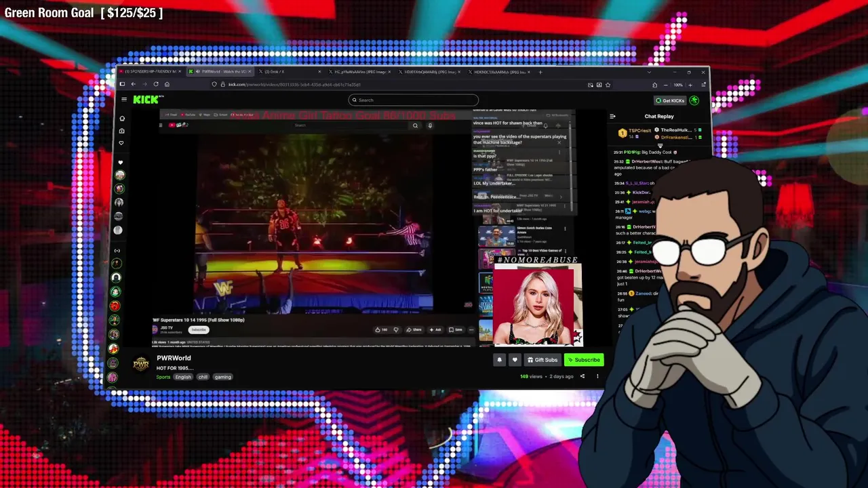Screen dimensions: 868x488
Task: Zoom out with the browser minus icon
Action: [x=665, y=85]
